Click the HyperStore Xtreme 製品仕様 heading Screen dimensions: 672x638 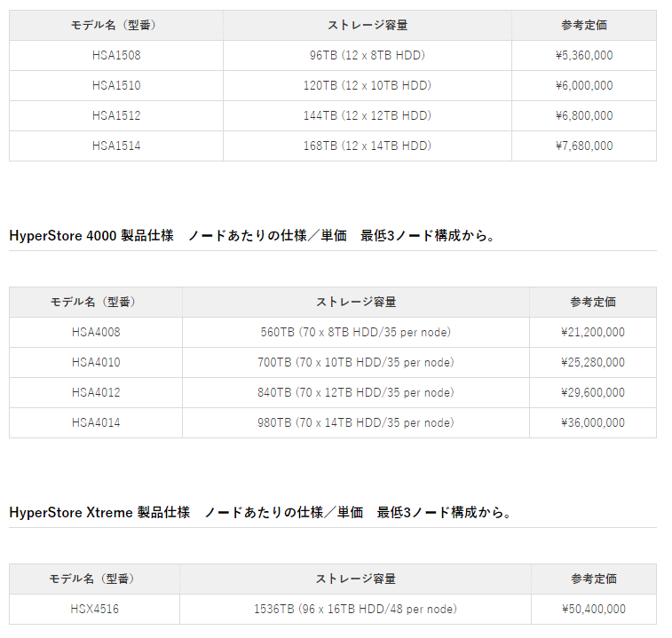pos(99,512)
